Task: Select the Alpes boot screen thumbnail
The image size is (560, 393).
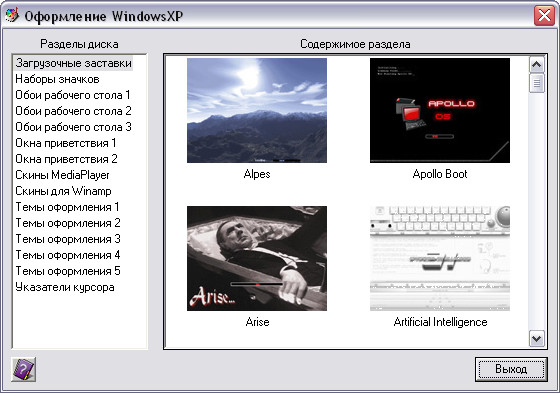Action: (257, 110)
